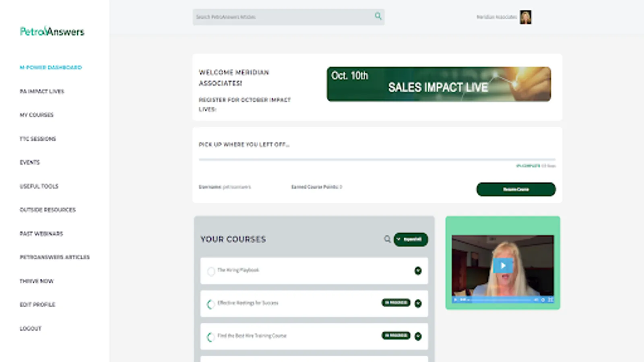
Task: Click the course progress bar under Pick Up Where You Left Off
Action: [x=377, y=160]
